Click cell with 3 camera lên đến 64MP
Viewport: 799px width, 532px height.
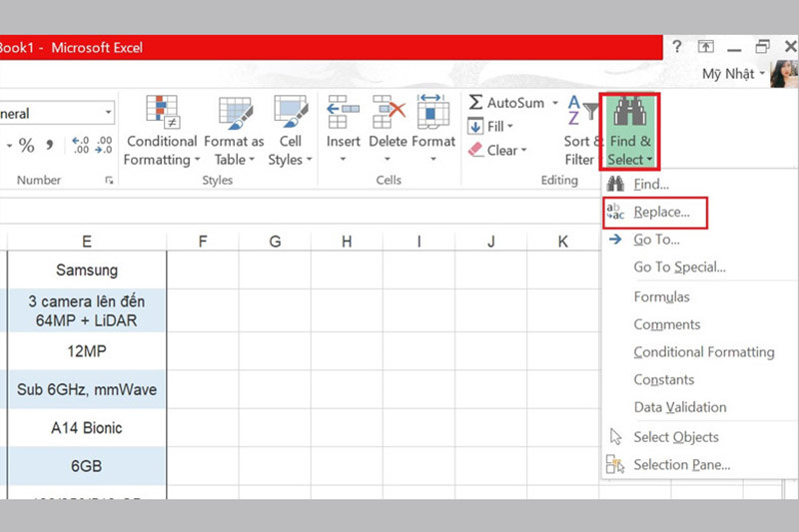(x=87, y=310)
